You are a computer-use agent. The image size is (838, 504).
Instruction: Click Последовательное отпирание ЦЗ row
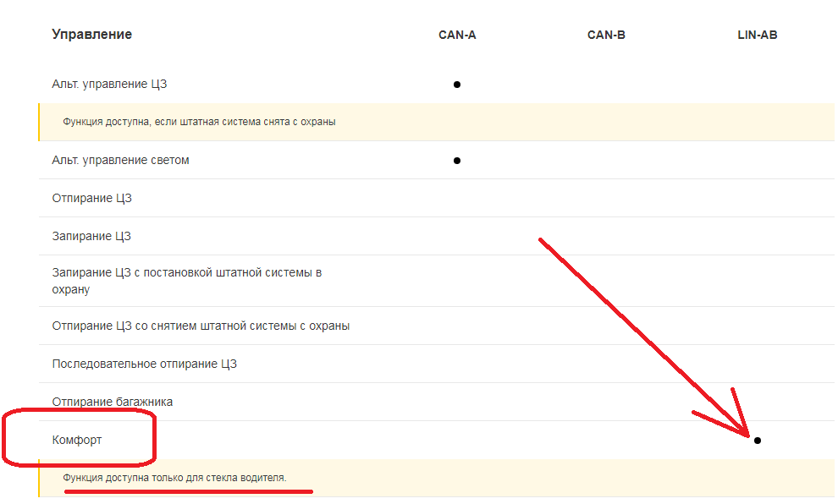tap(144, 364)
